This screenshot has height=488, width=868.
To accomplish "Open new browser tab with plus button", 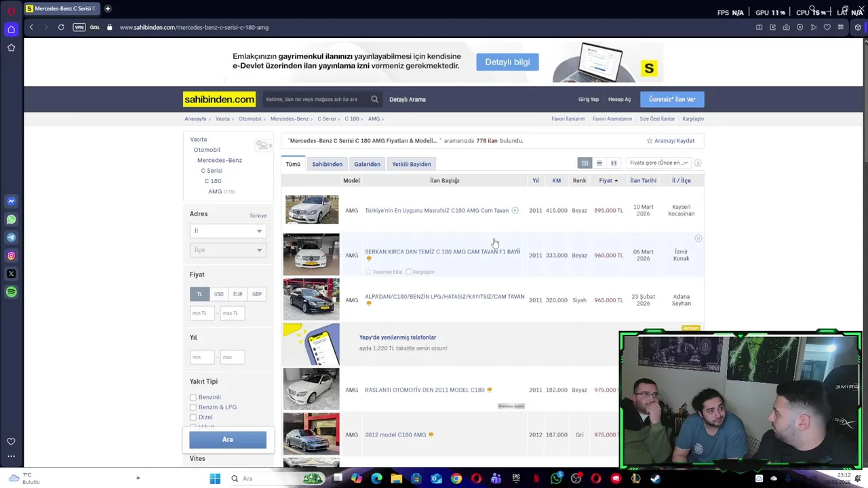I will 108,9.
